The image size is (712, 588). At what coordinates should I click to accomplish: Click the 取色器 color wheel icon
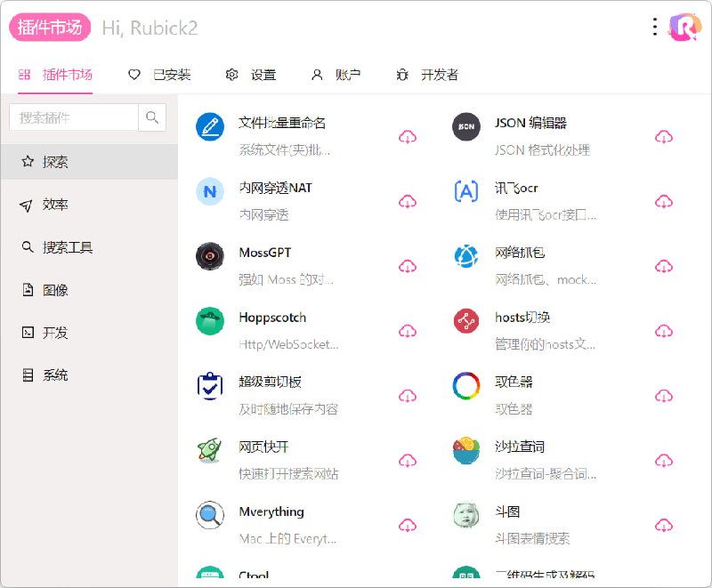(x=465, y=386)
